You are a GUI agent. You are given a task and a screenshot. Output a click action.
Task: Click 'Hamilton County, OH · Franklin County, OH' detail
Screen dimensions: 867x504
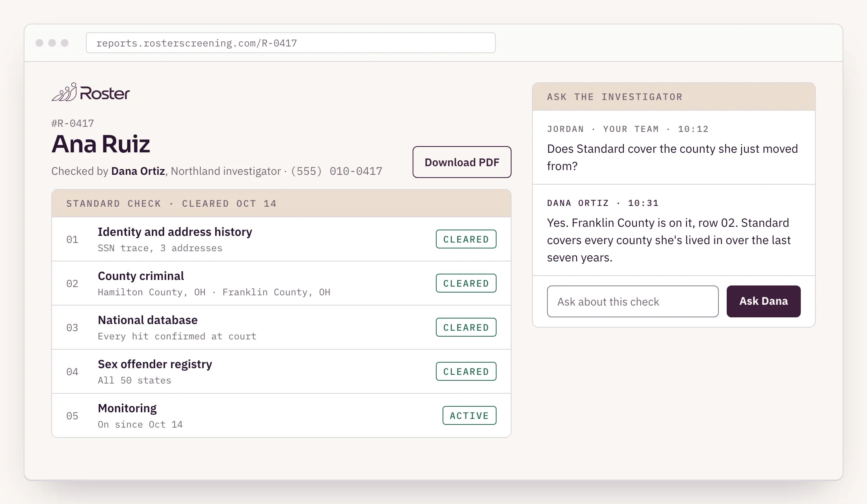214,292
